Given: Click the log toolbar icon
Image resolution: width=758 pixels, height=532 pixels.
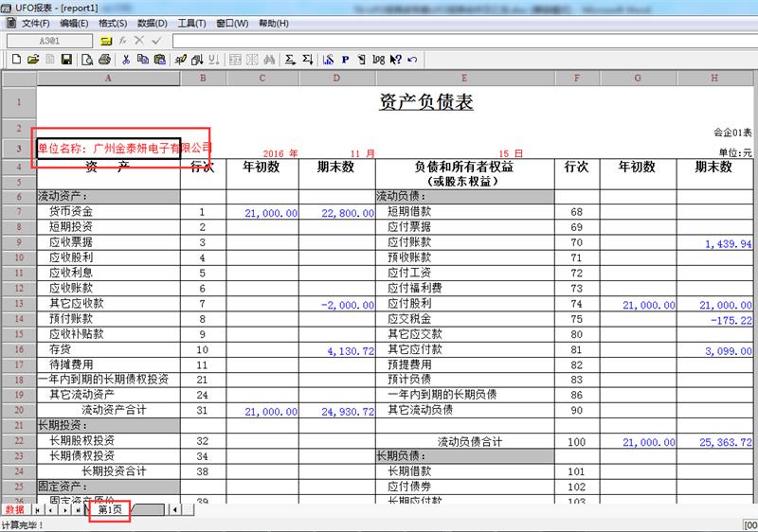Looking at the screenshot, I should tap(378, 60).
